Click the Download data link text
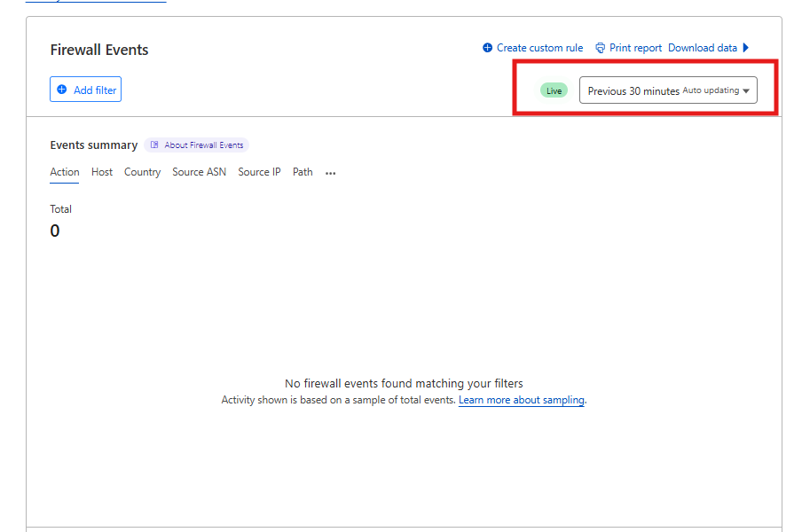The width and height of the screenshot is (794, 532). tap(702, 48)
